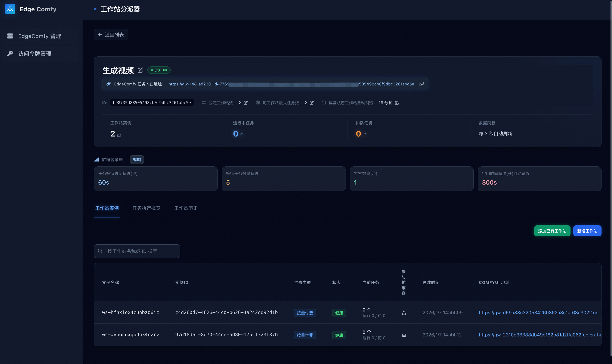Copy the EdgeComfy task entry URL
This screenshot has width=612, height=364.
[x=421, y=84]
